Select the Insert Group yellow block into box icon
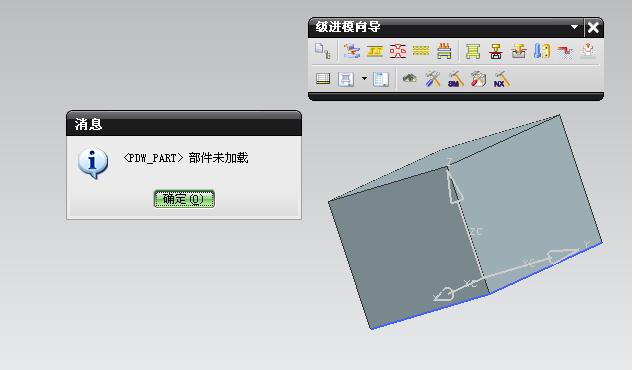 (x=519, y=51)
